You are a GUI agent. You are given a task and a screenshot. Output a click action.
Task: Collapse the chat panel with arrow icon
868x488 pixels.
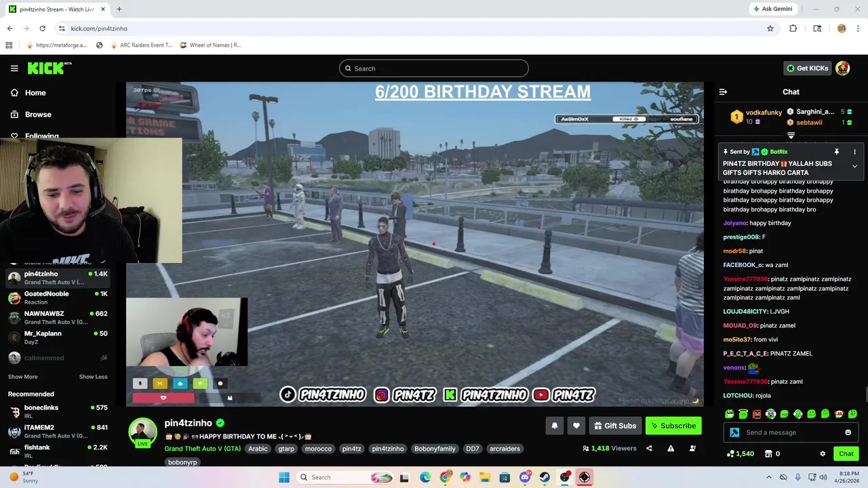tap(723, 91)
